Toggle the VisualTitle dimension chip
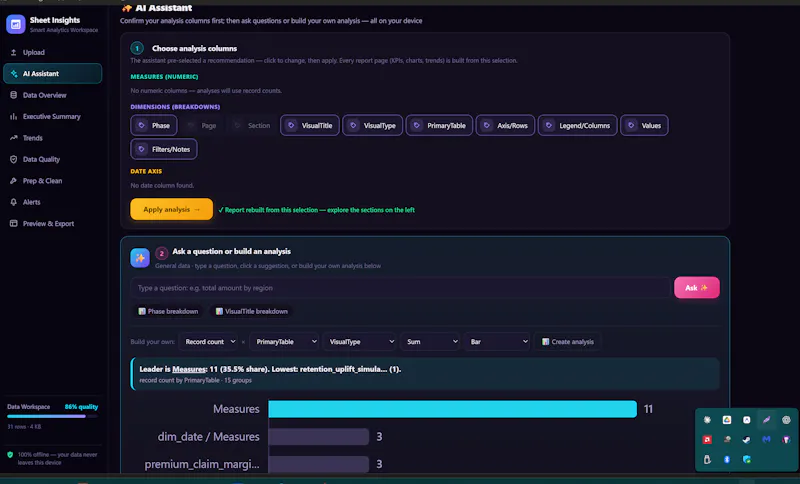This screenshot has width=800, height=484. pyautogui.click(x=310, y=125)
